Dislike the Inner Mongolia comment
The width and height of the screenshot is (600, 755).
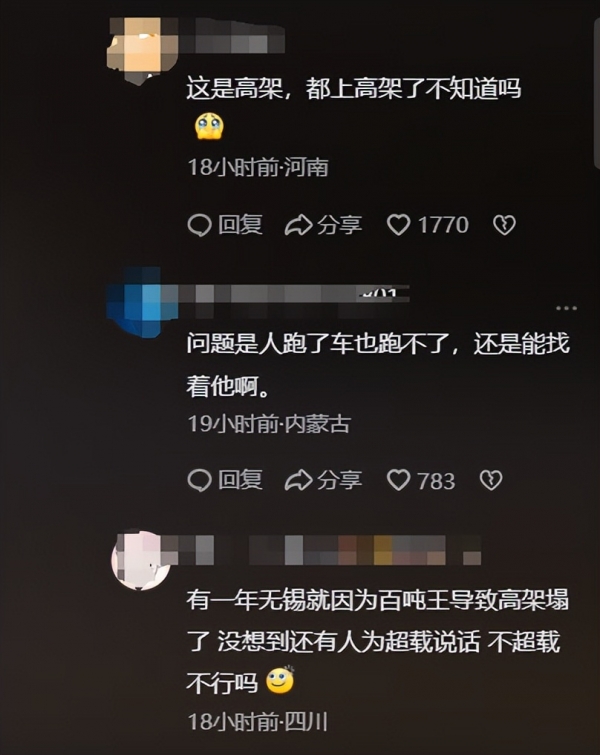coord(491,480)
